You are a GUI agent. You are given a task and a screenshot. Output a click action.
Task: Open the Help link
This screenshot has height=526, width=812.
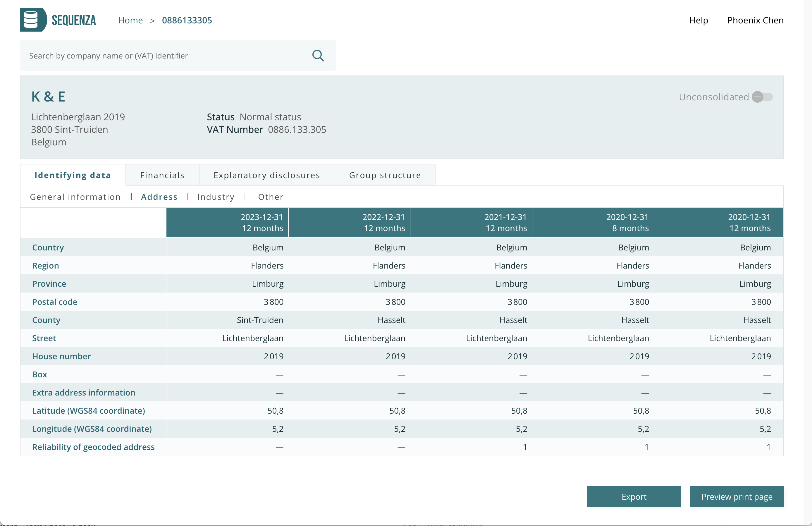point(699,20)
